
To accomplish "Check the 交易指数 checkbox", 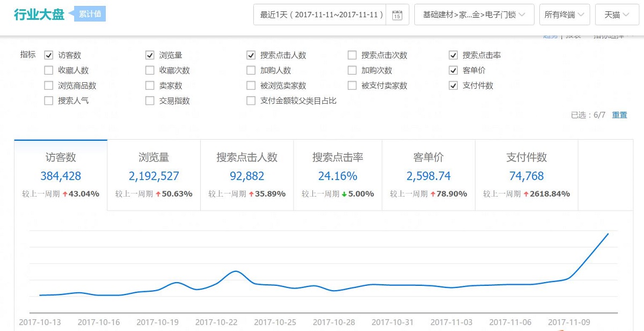I will (x=150, y=101).
